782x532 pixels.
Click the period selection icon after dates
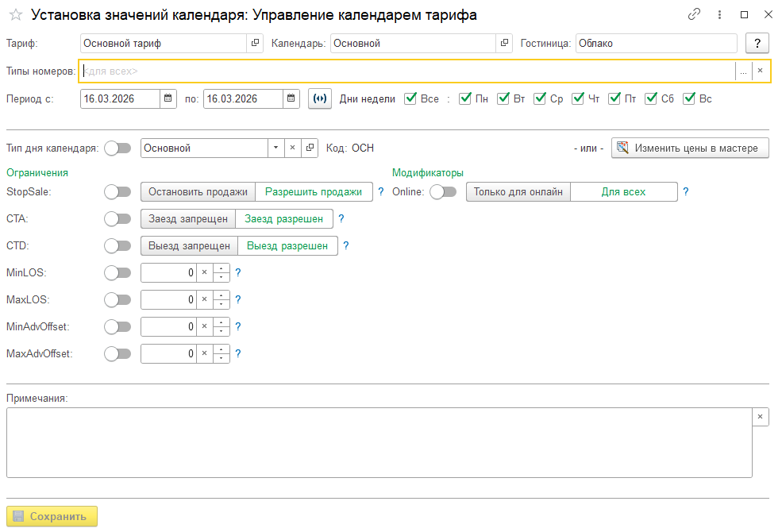pos(320,99)
